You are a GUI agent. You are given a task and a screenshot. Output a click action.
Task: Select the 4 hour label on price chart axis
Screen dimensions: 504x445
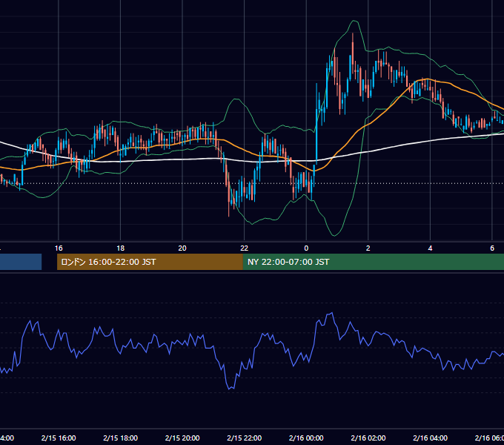pyautogui.click(x=430, y=248)
